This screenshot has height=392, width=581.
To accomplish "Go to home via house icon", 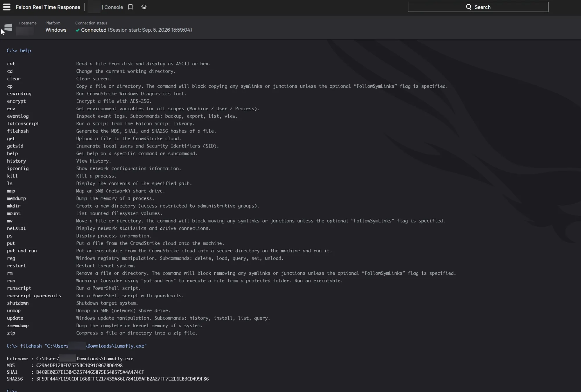I will [x=144, y=7].
